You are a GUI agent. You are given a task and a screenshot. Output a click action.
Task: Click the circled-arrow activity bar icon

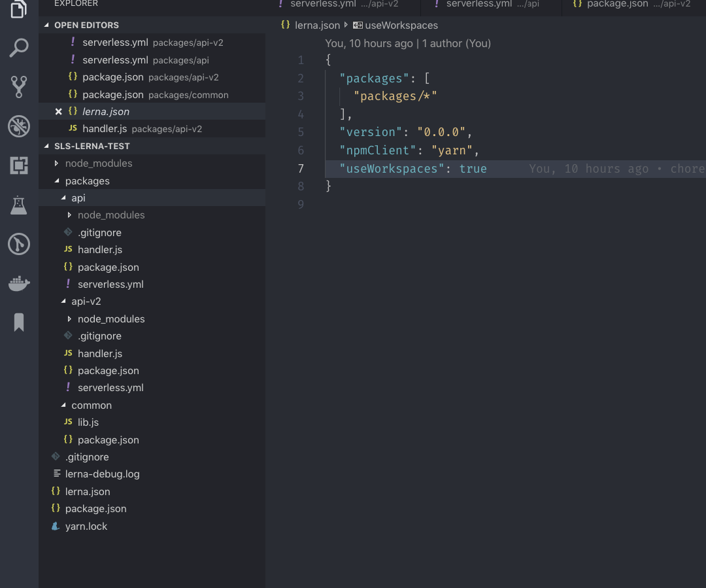coord(19,244)
